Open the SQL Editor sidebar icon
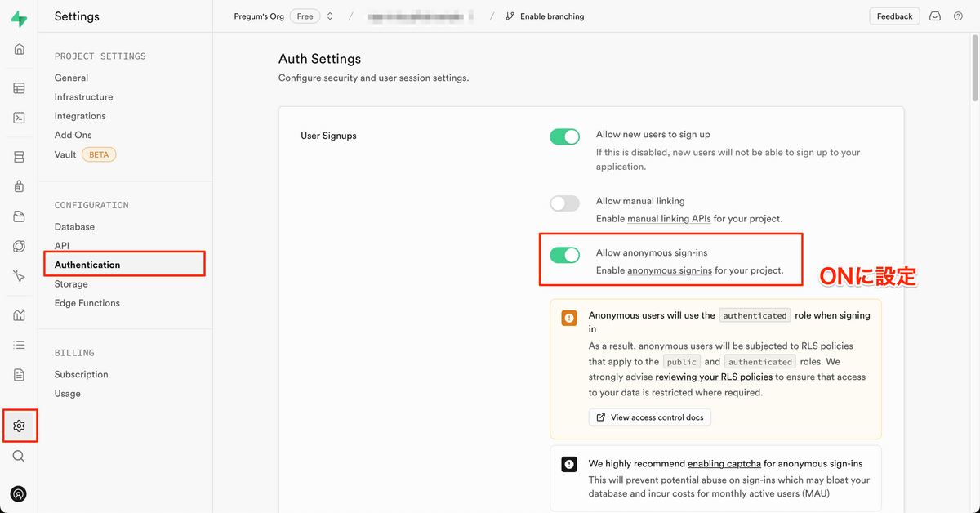 19,117
